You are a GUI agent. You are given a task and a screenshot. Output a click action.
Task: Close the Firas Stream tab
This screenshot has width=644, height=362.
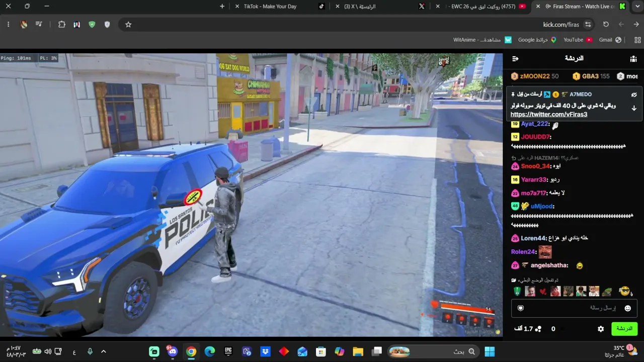click(538, 7)
